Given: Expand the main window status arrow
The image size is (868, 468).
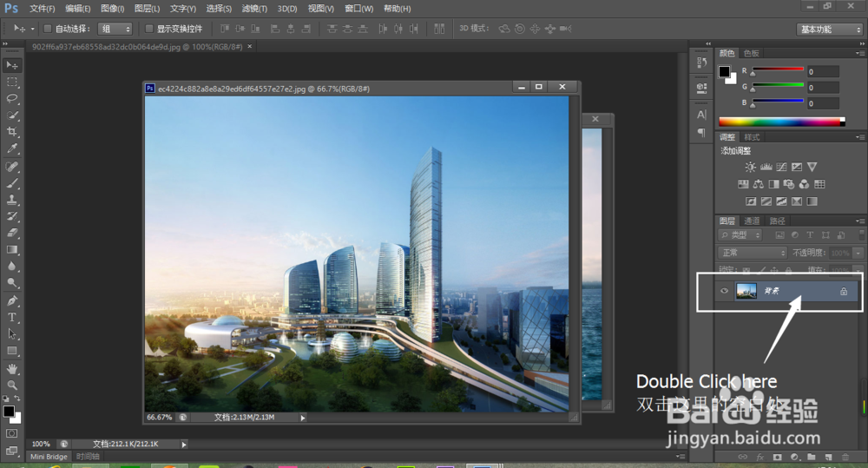Looking at the screenshot, I should tap(184, 445).
